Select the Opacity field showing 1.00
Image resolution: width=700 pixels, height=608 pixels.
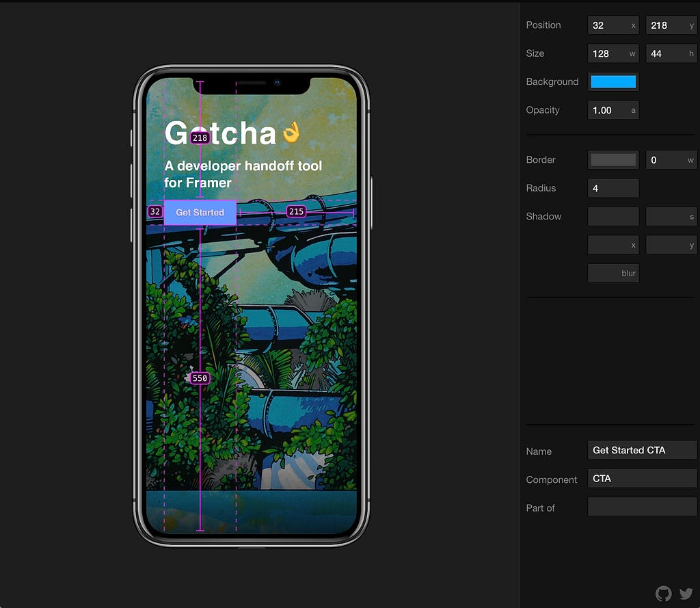click(x=613, y=110)
